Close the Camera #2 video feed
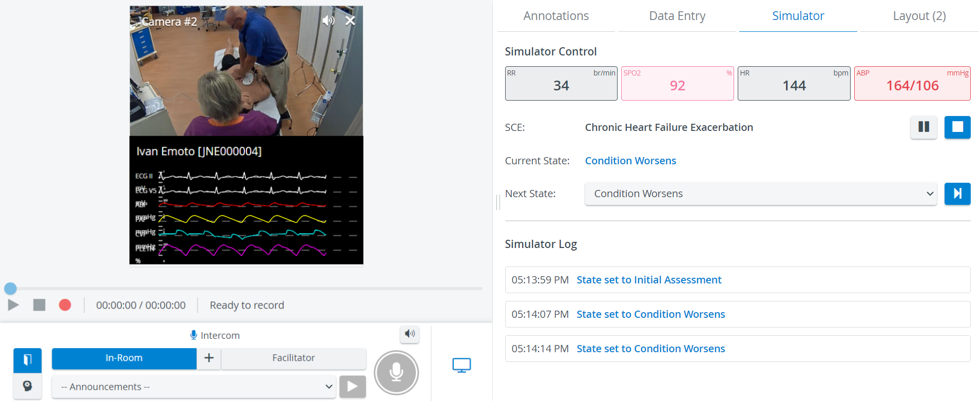 (350, 21)
